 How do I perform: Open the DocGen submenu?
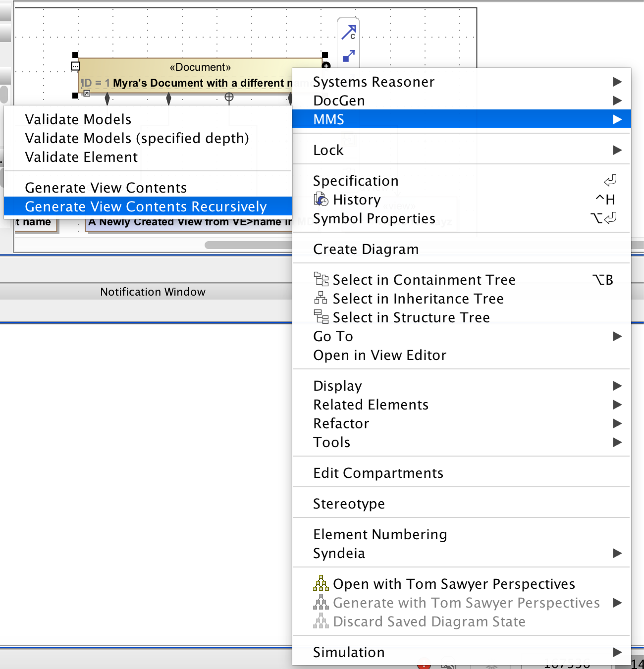461,101
